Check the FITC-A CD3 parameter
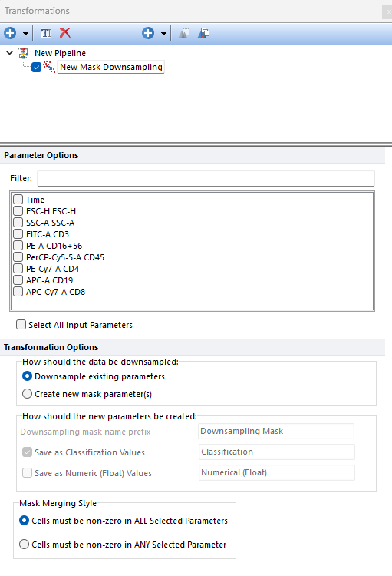 [x=18, y=234]
